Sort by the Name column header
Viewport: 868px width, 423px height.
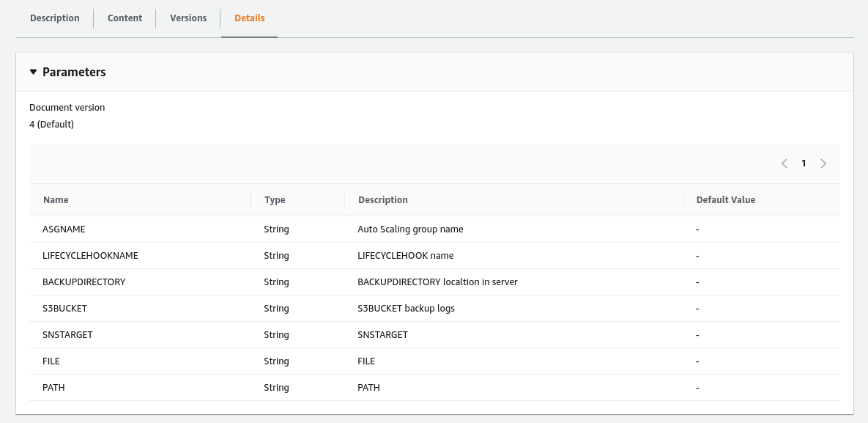(56, 200)
